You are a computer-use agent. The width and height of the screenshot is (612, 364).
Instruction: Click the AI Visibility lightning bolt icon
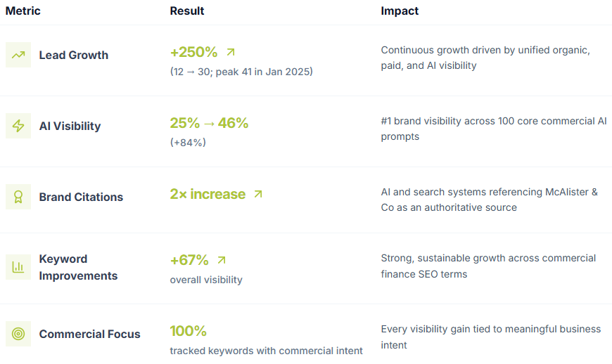click(x=18, y=126)
